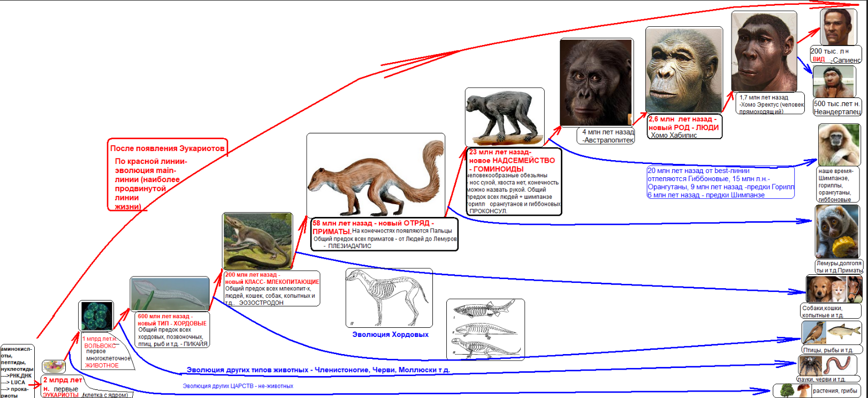The height and width of the screenshot is (398, 868).
Task: Click the blue '20 млн лет назад' text box
Action: [x=720, y=183]
